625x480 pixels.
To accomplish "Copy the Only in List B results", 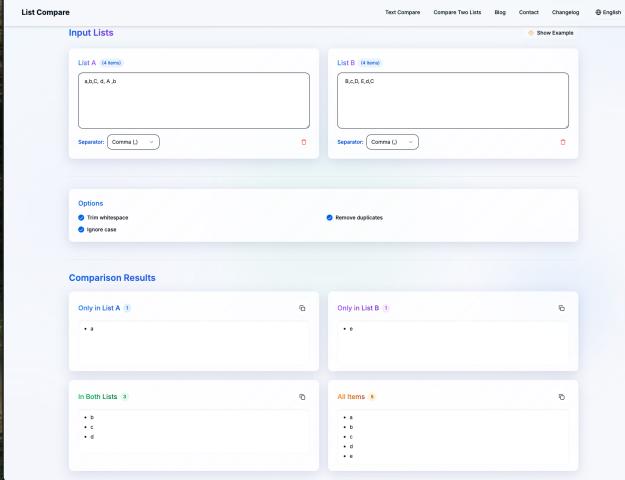I will pos(561,308).
